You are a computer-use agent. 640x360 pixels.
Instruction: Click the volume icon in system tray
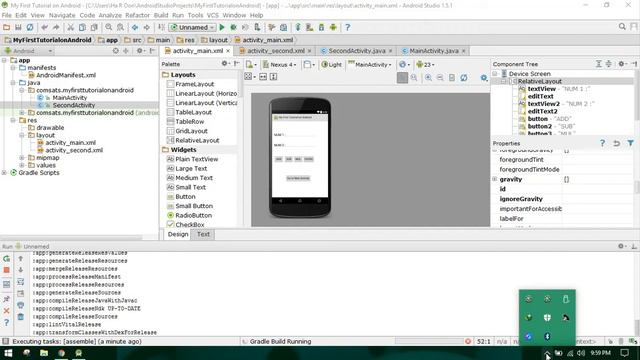pos(581,353)
